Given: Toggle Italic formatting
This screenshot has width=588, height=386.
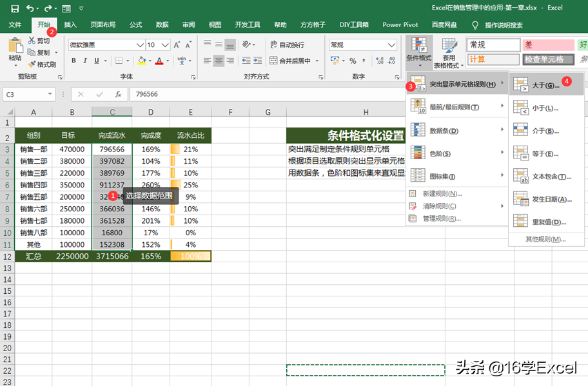Looking at the screenshot, I should (x=85, y=61).
